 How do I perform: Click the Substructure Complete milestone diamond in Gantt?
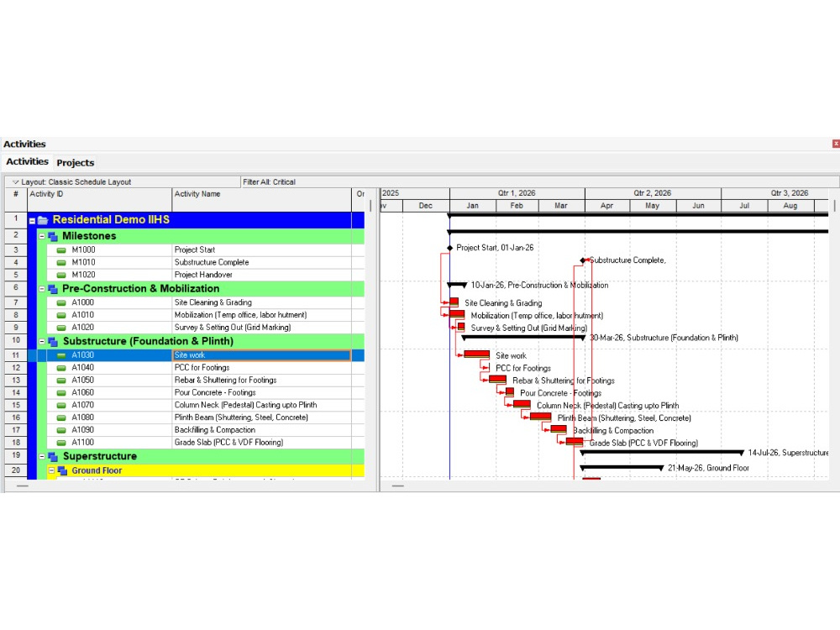(x=583, y=260)
